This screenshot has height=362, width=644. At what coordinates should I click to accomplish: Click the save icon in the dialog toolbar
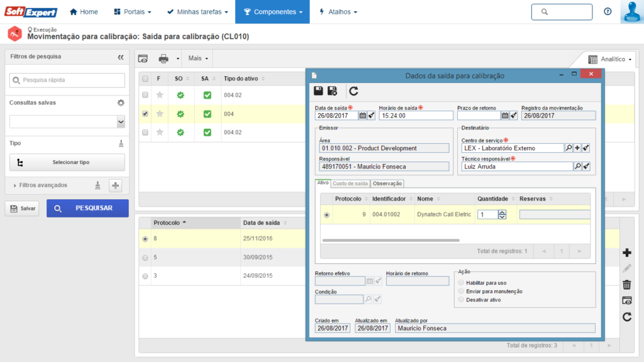coord(319,91)
